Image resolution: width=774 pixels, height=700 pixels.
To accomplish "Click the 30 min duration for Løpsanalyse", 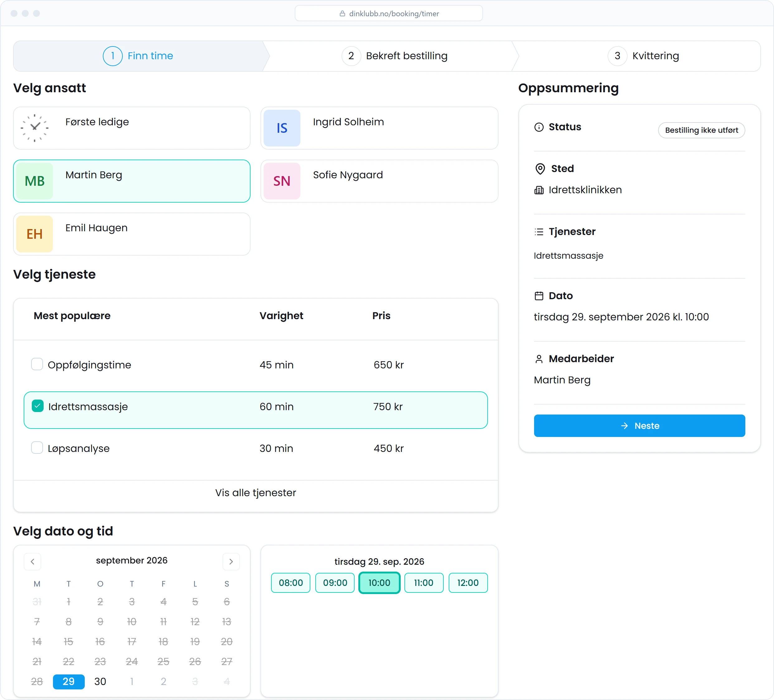I will tap(276, 448).
